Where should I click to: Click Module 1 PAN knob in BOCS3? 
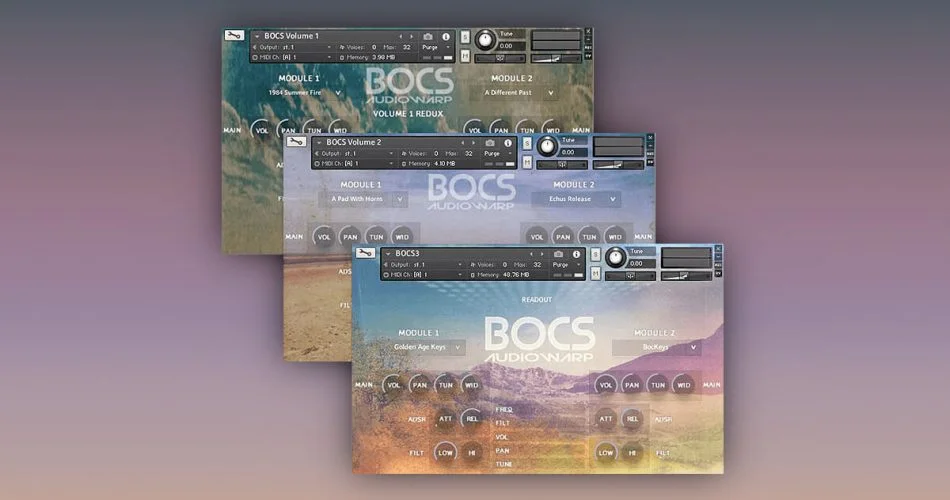click(420, 385)
